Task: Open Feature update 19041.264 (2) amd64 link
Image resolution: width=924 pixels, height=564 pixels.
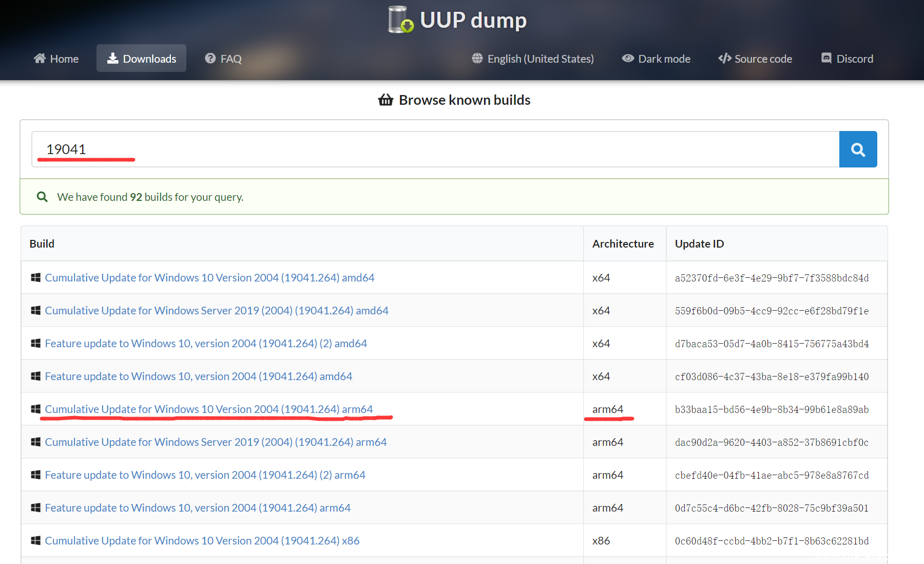Action: (x=205, y=344)
